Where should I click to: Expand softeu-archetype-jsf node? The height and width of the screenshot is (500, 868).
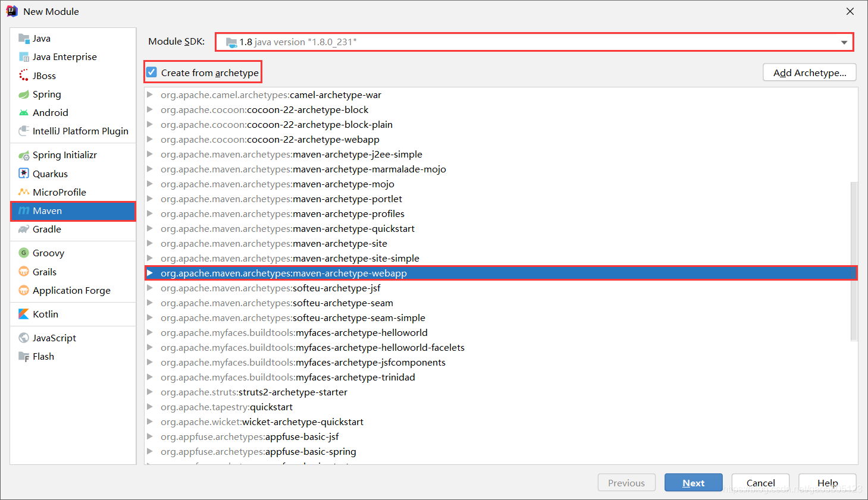(150, 288)
